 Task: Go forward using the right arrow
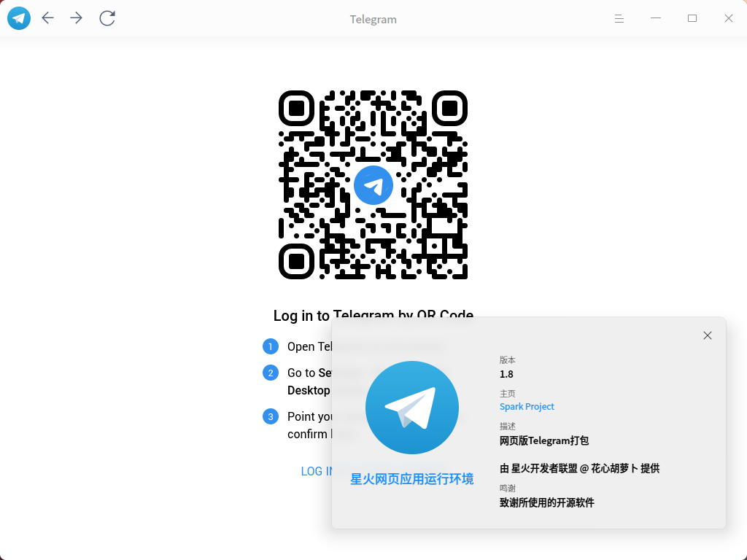click(x=77, y=18)
